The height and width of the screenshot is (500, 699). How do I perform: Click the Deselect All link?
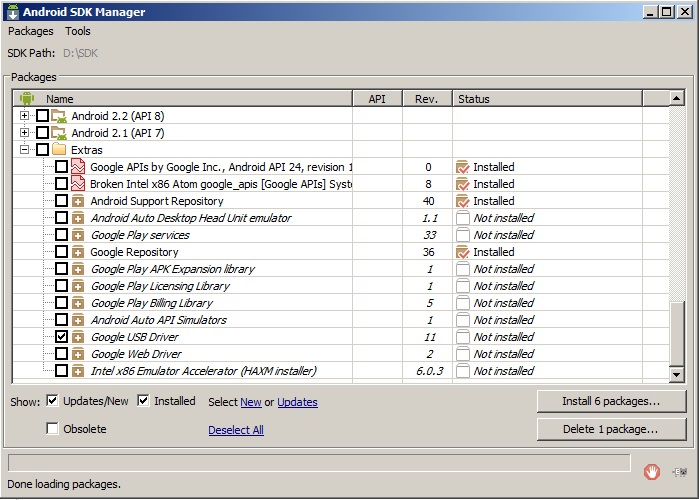click(236, 430)
